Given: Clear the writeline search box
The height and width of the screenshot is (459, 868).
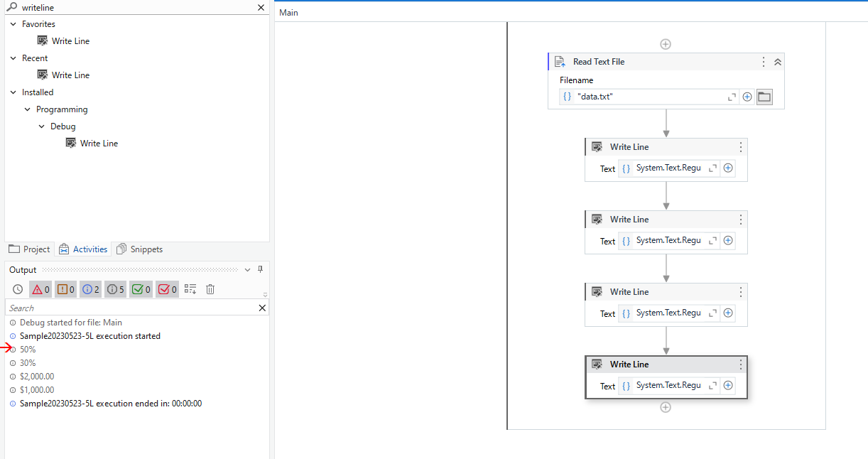Looking at the screenshot, I should click(x=261, y=7).
